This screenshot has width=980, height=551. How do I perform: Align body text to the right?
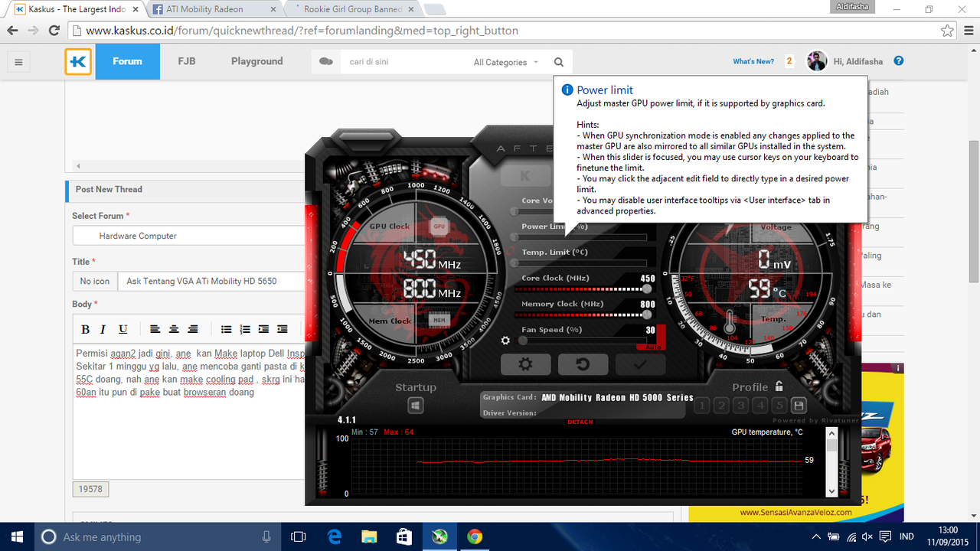[193, 329]
